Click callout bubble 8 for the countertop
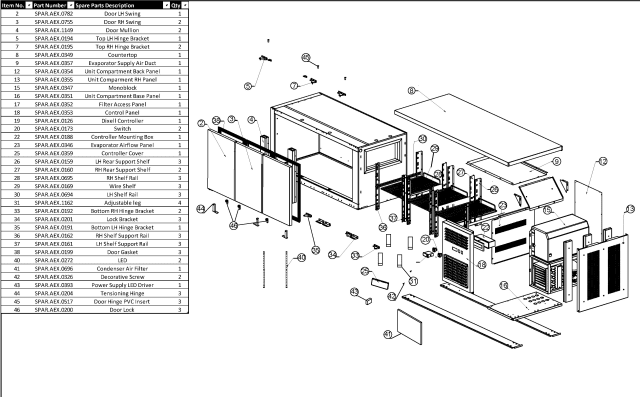Viewport: 640px width, 397px height. 412,90
